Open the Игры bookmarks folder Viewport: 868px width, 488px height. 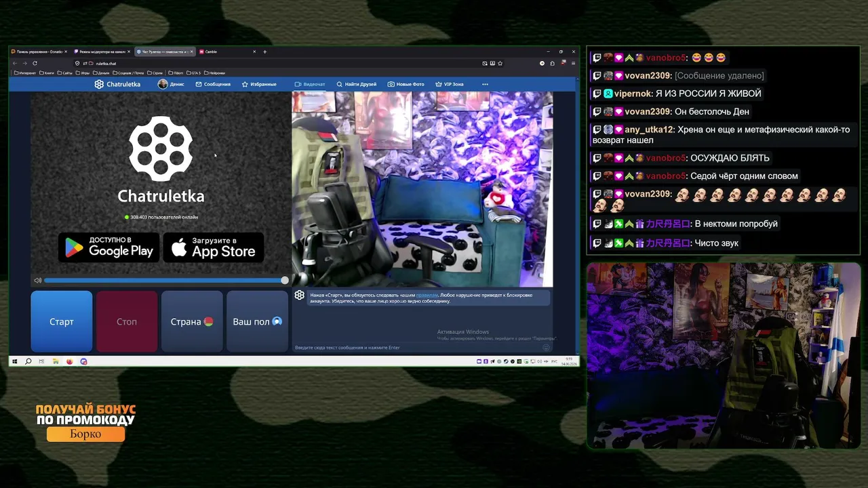click(x=83, y=73)
